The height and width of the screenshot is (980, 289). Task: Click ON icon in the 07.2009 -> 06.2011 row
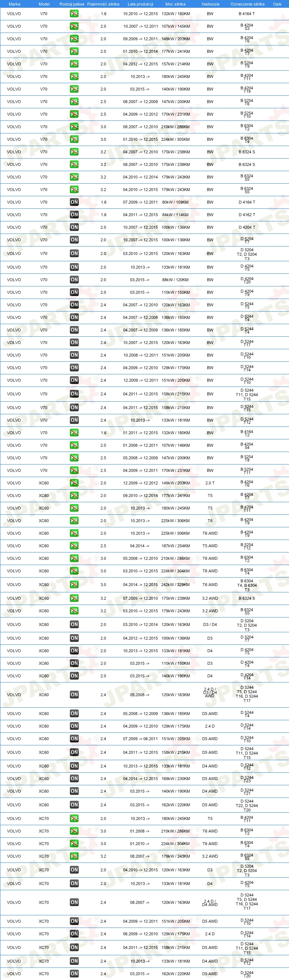point(74,738)
